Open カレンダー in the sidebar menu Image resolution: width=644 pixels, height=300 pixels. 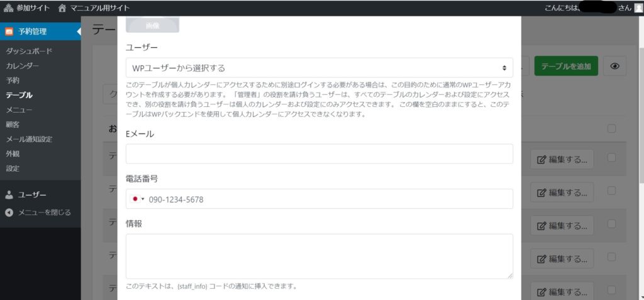[23, 66]
